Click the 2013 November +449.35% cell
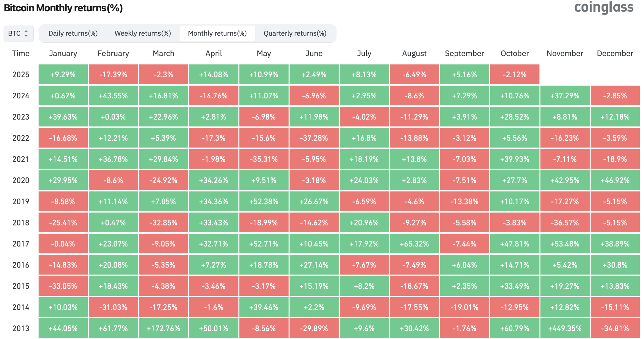The height and width of the screenshot is (339, 644). (565, 328)
